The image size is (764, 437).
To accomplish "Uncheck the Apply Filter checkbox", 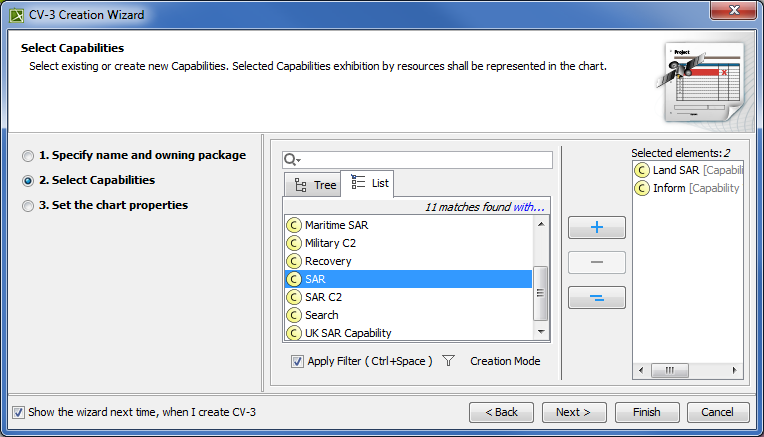I will [298, 361].
